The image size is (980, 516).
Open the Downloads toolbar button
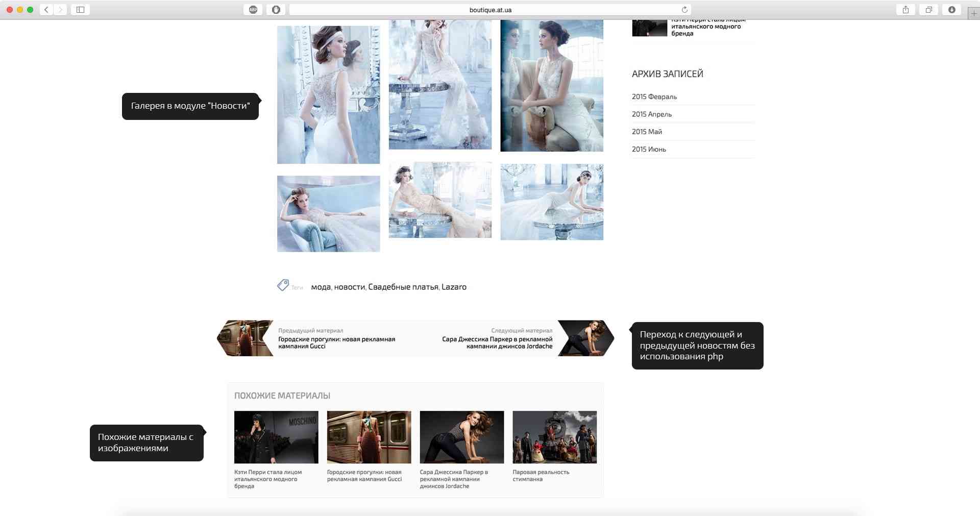951,10
